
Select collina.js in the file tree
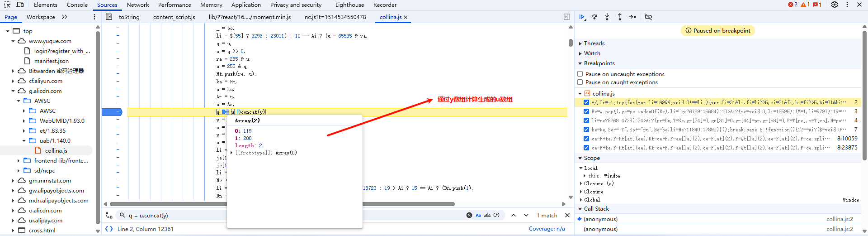(56, 151)
